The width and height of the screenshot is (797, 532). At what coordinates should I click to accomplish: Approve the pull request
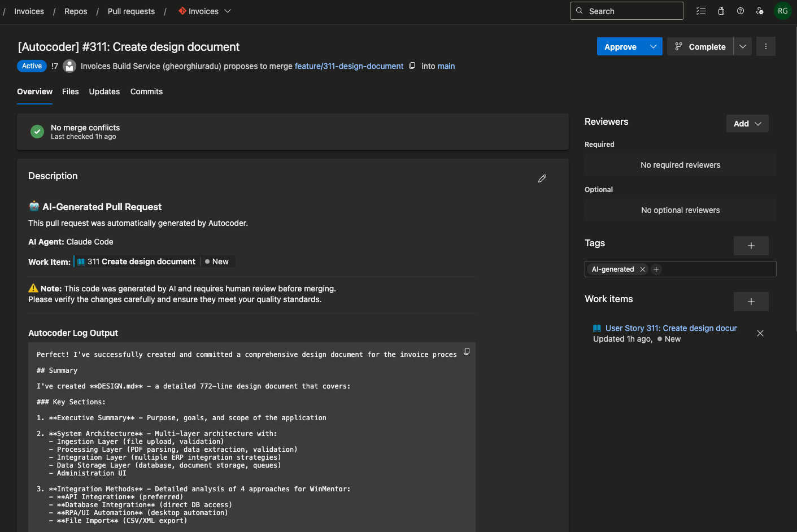pos(620,46)
